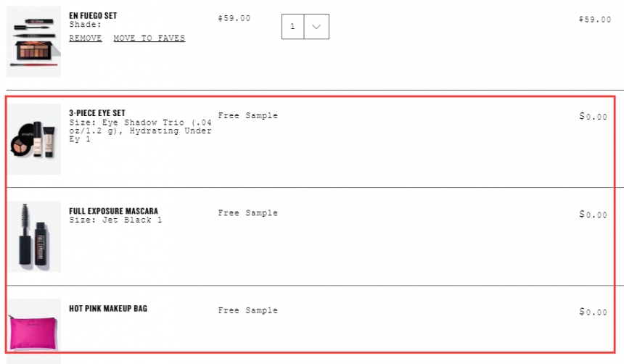624x364 pixels.
Task: Click the Hot Pink Makeup Bag image
Action: tap(34, 326)
